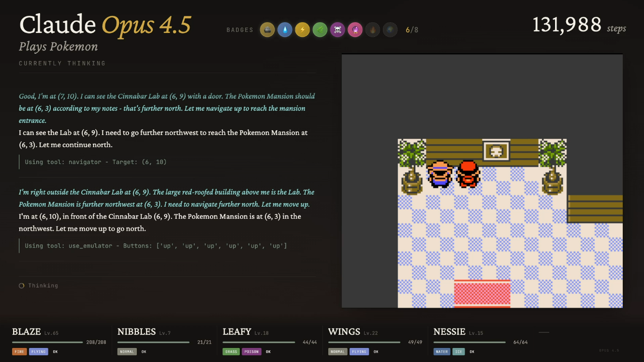
Task: Click the BADGES label
Action: 240,30
